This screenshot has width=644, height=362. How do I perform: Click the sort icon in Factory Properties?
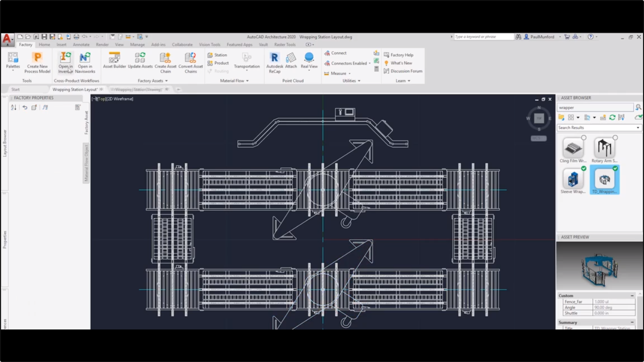click(x=13, y=107)
